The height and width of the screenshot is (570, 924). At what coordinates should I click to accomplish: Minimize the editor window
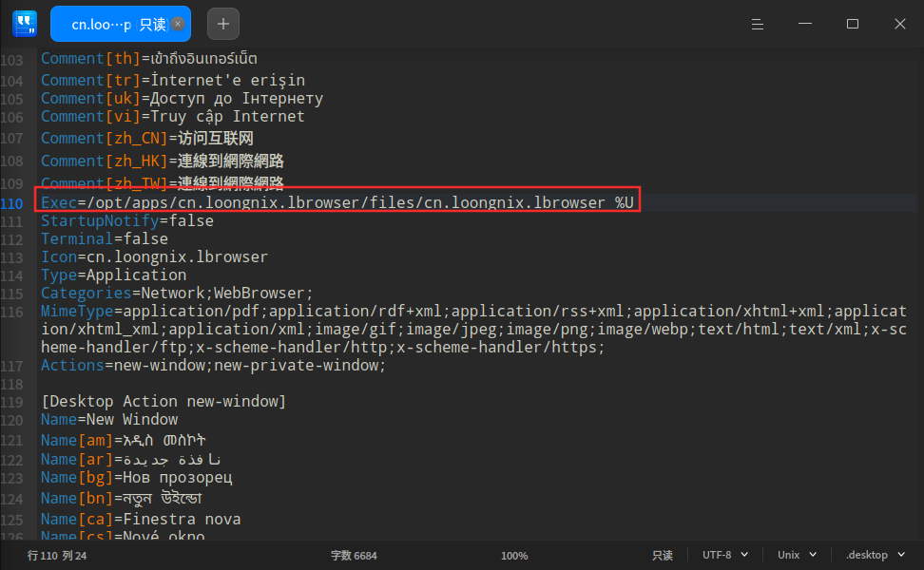[x=805, y=24]
